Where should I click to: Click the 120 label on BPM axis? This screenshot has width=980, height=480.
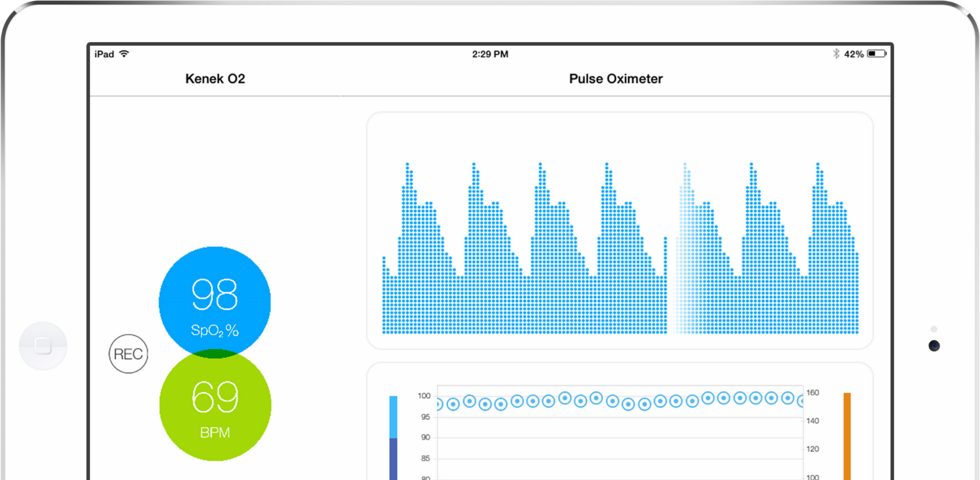(x=812, y=449)
